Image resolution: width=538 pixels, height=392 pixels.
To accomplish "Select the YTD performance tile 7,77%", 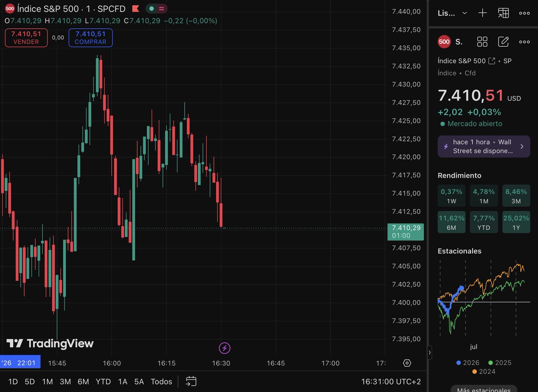I will pyautogui.click(x=484, y=222).
